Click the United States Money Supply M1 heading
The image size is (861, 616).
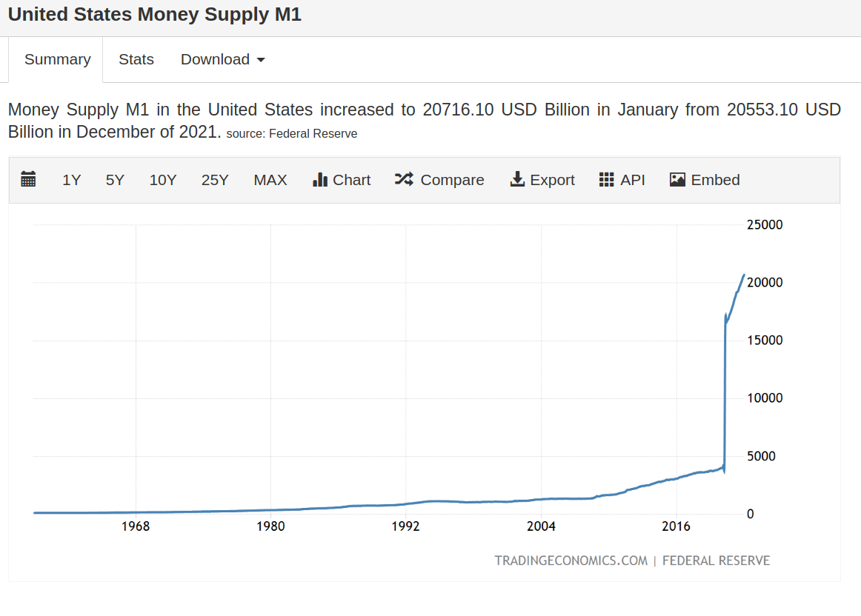click(154, 13)
